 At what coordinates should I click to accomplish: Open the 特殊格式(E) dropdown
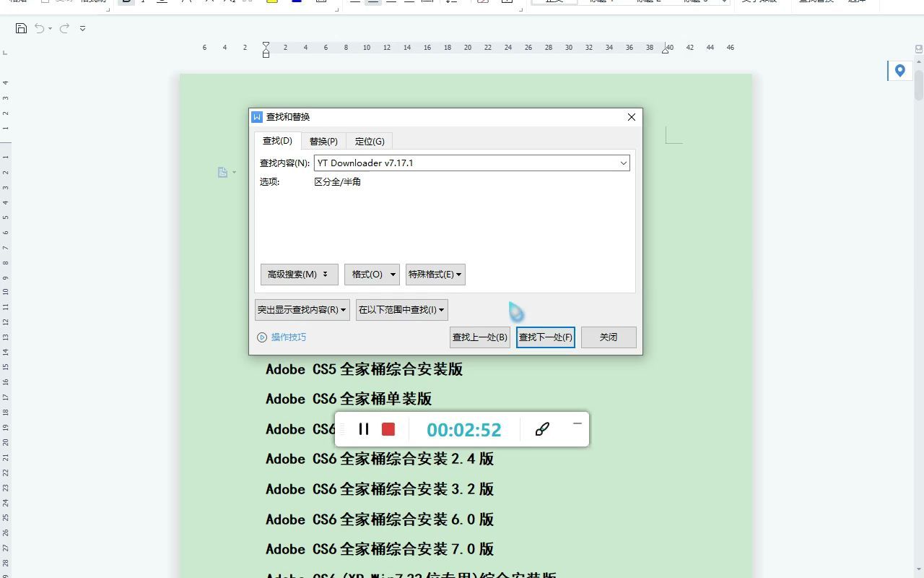pos(435,274)
